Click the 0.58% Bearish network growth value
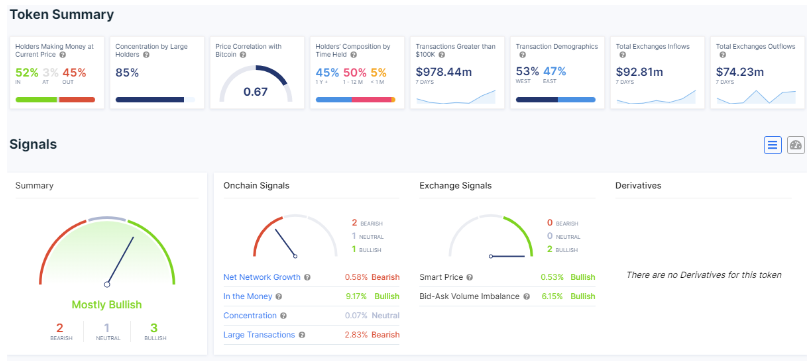 (x=372, y=277)
